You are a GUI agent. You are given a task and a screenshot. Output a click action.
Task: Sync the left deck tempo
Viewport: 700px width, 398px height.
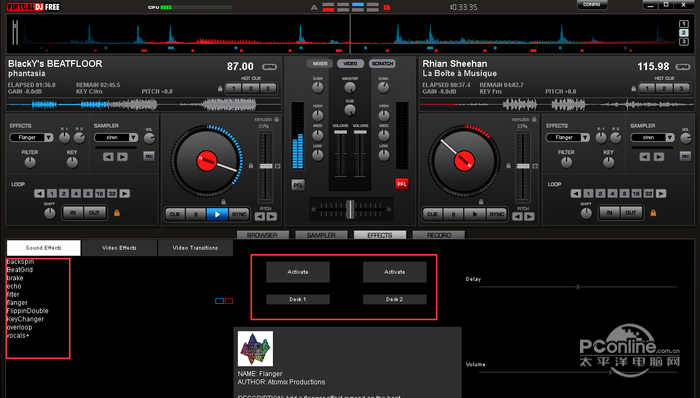(239, 214)
